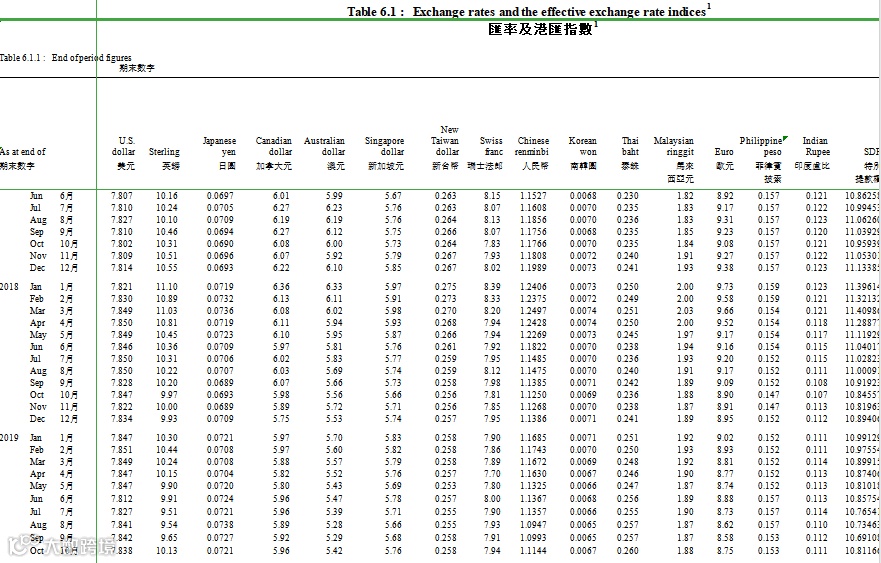This screenshot has height=563, width=881.
Task: Click Sterling value 9.51 for Jul 2019
Action: click(169, 512)
